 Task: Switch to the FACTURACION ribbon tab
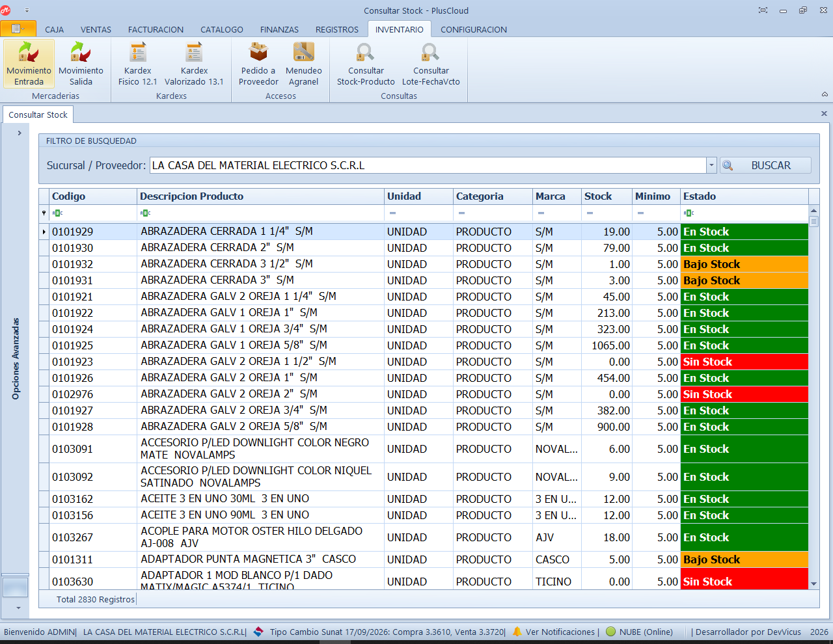point(156,29)
